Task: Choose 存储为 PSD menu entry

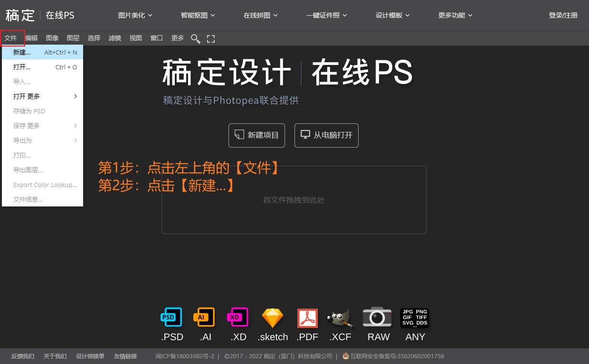Action: point(43,111)
